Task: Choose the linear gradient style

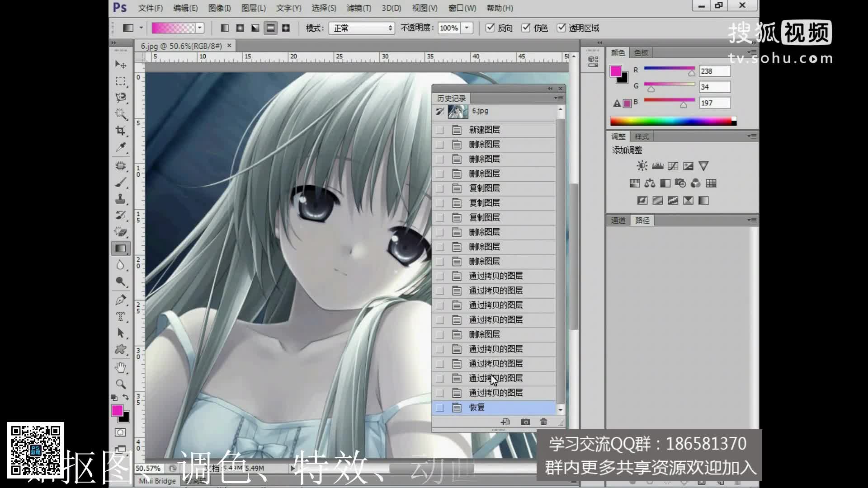Action: click(x=225, y=28)
